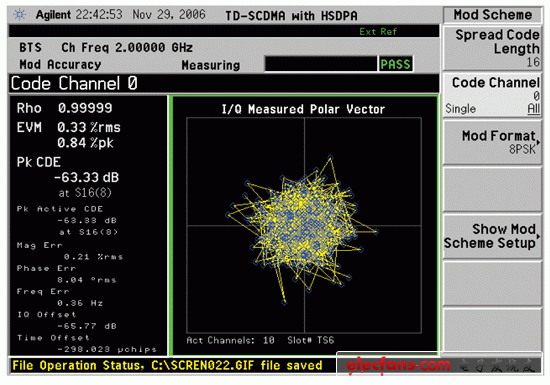Click the Pk CDE -63.33 dB value
Viewport: 550px width, 385px height.
86,177
